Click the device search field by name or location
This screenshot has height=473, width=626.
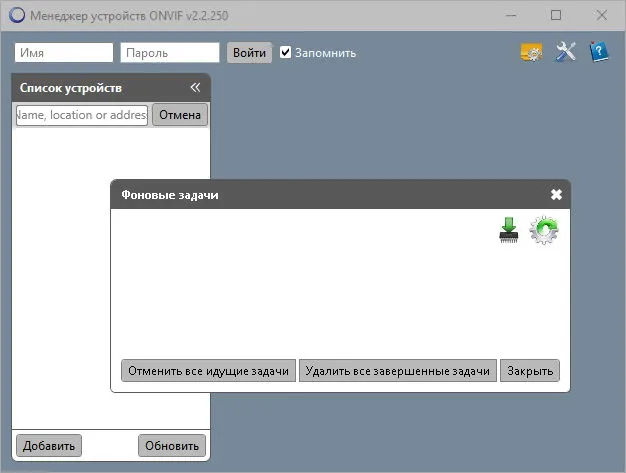(82, 115)
